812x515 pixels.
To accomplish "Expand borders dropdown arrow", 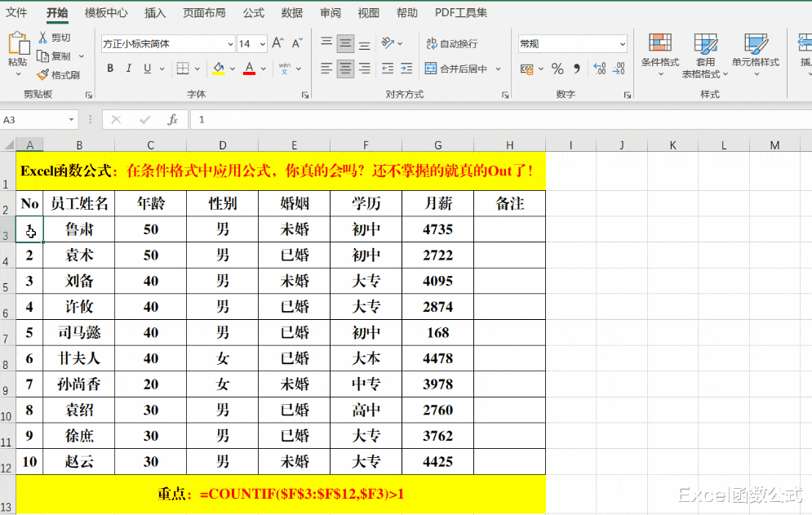I will 197,69.
